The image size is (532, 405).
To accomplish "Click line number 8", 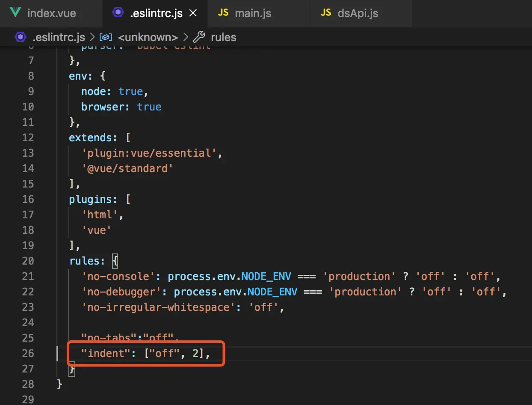I will 30,76.
